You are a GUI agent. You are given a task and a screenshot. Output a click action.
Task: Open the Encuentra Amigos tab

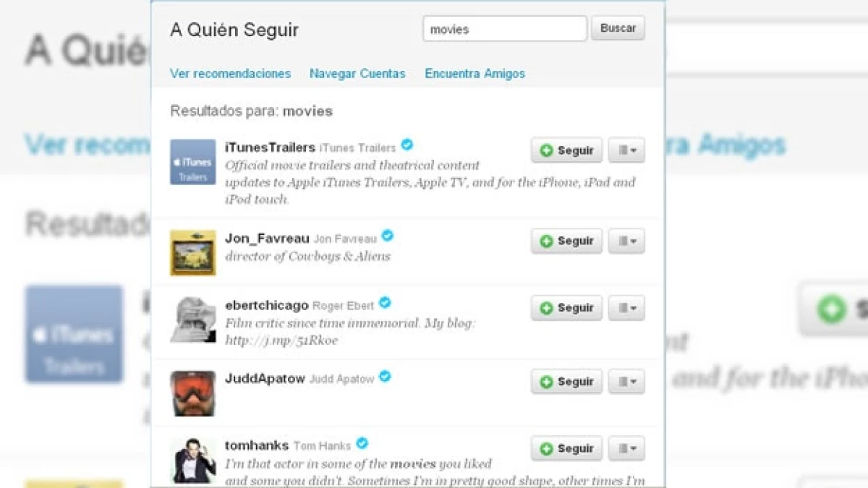click(475, 73)
